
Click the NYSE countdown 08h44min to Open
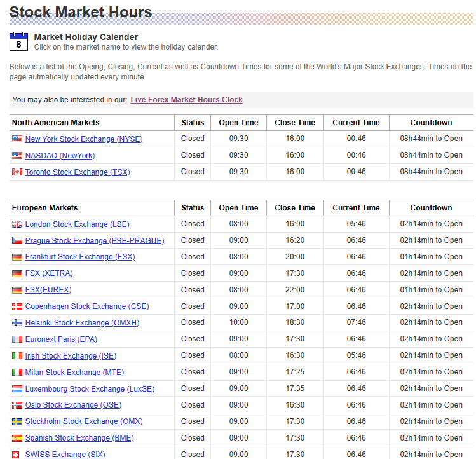click(431, 139)
